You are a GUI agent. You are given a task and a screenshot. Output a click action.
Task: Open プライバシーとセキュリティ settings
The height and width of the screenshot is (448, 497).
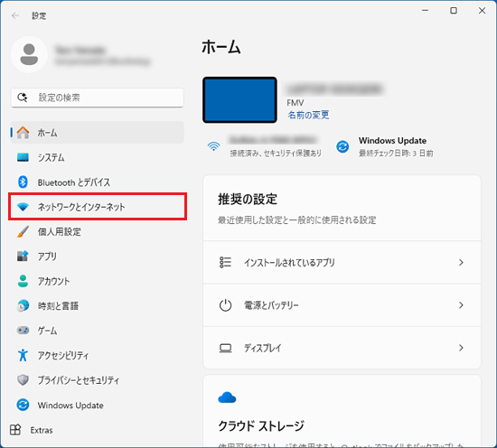click(x=98, y=379)
